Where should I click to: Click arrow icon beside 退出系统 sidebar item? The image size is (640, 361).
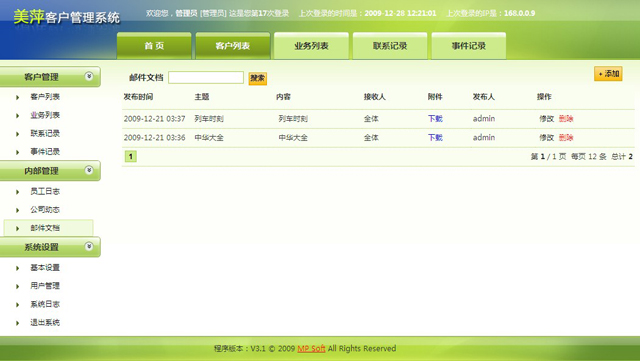coord(18,323)
